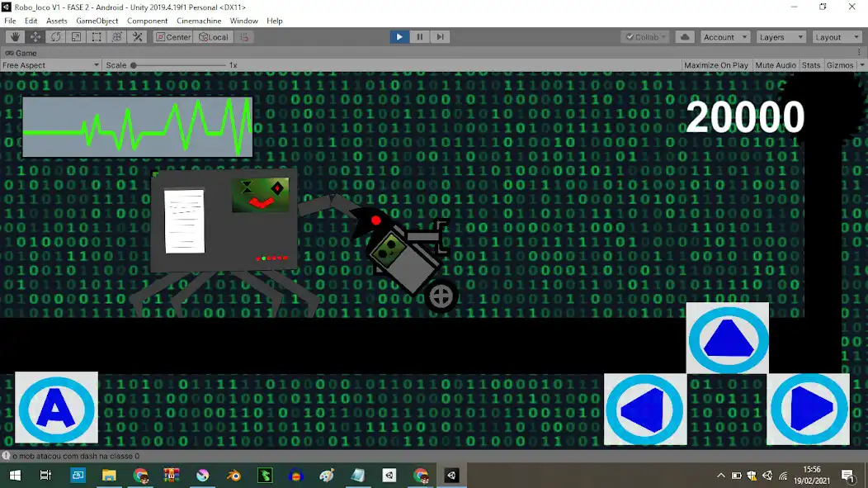This screenshot has height=488, width=868.
Task: Select the Scale tool
Action: click(76, 36)
